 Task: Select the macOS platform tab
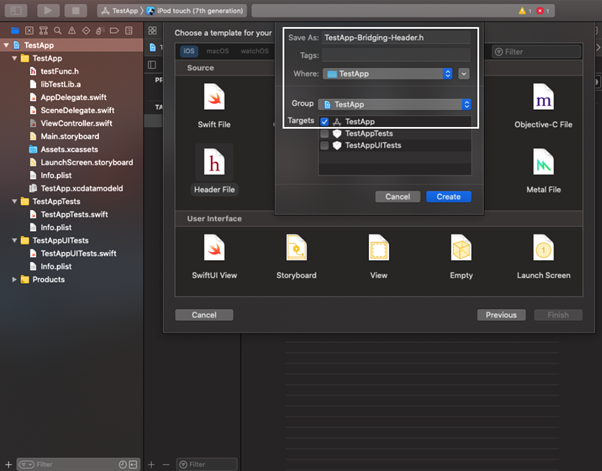point(217,51)
